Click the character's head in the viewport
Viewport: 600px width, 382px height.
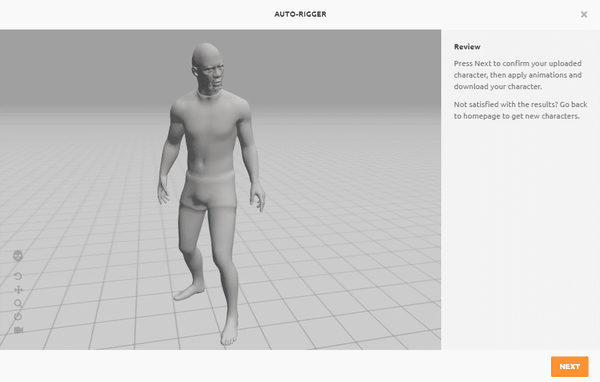(208, 67)
